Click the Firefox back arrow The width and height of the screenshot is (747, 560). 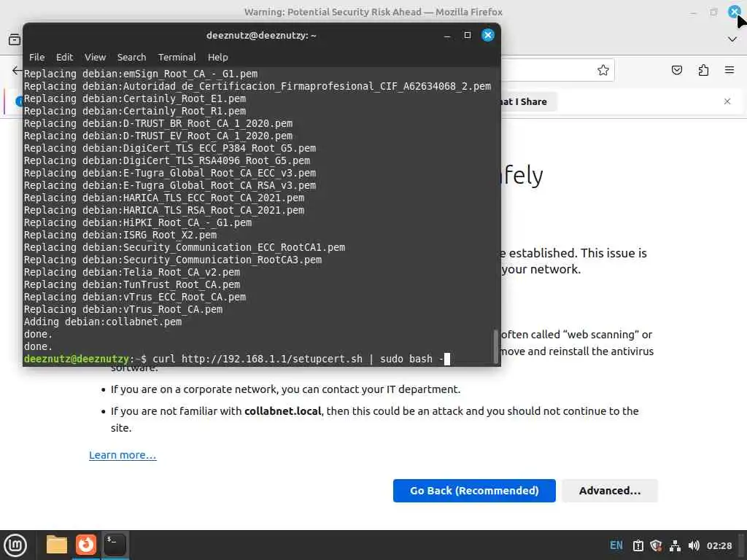coord(18,71)
